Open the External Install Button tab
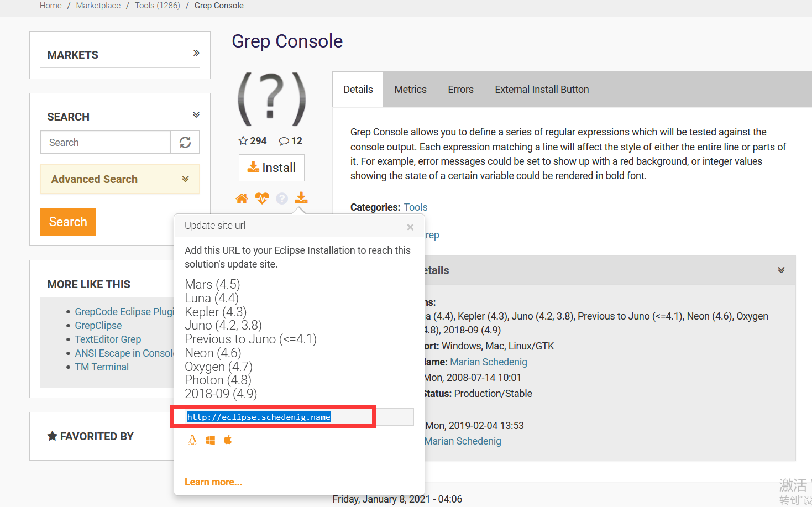 click(x=541, y=89)
